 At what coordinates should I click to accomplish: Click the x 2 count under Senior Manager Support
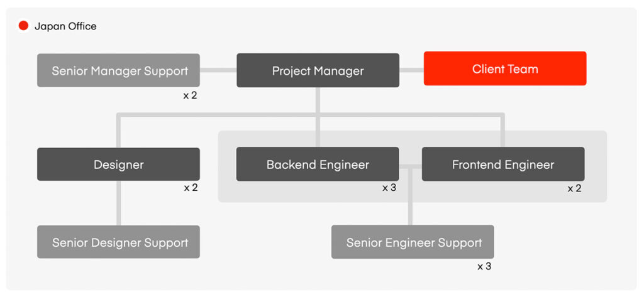coord(191,95)
